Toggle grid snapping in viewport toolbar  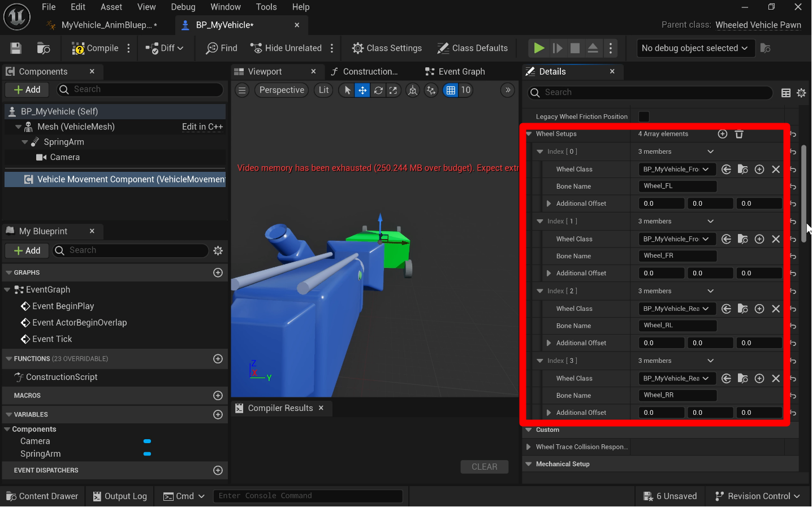coord(451,90)
